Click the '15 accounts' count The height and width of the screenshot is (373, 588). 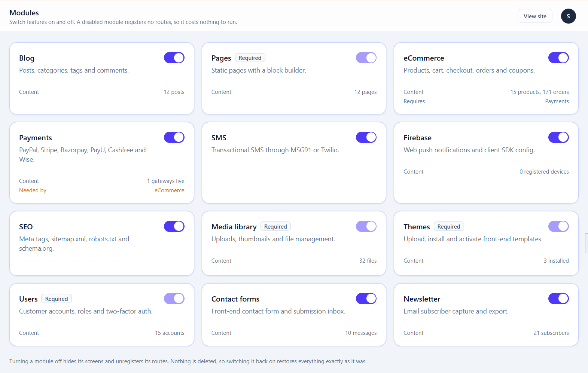170,333
